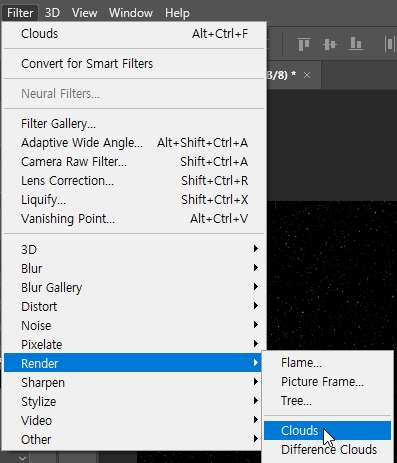Screen dimensions: 397x463
Task: Click Align top edges icon
Action: 304,44
